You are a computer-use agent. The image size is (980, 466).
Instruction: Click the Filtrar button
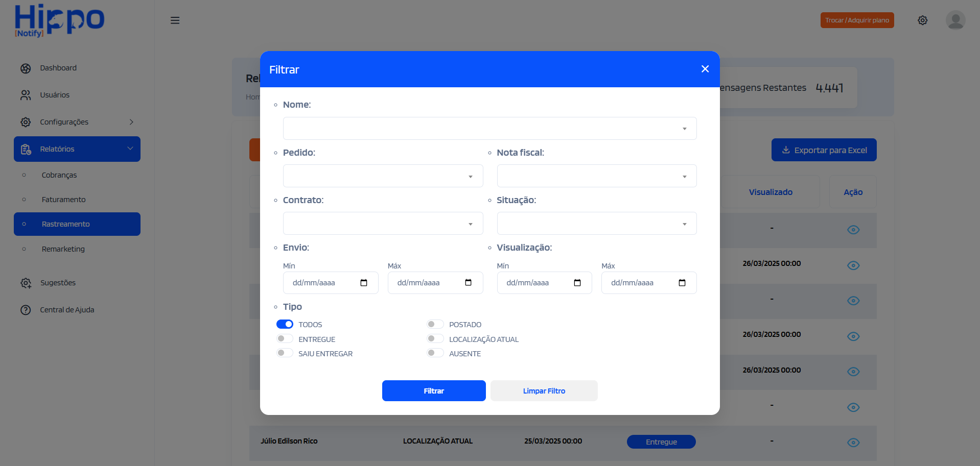[434, 390]
